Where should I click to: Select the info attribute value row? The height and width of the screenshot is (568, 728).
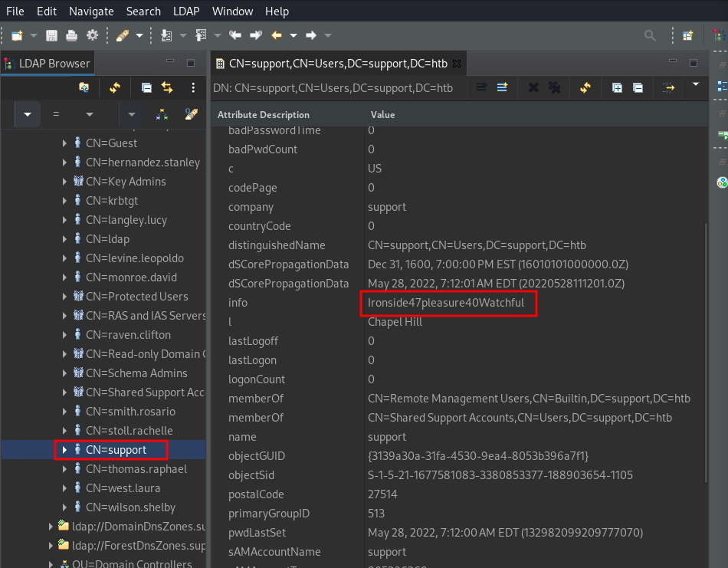pyautogui.click(x=446, y=303)
